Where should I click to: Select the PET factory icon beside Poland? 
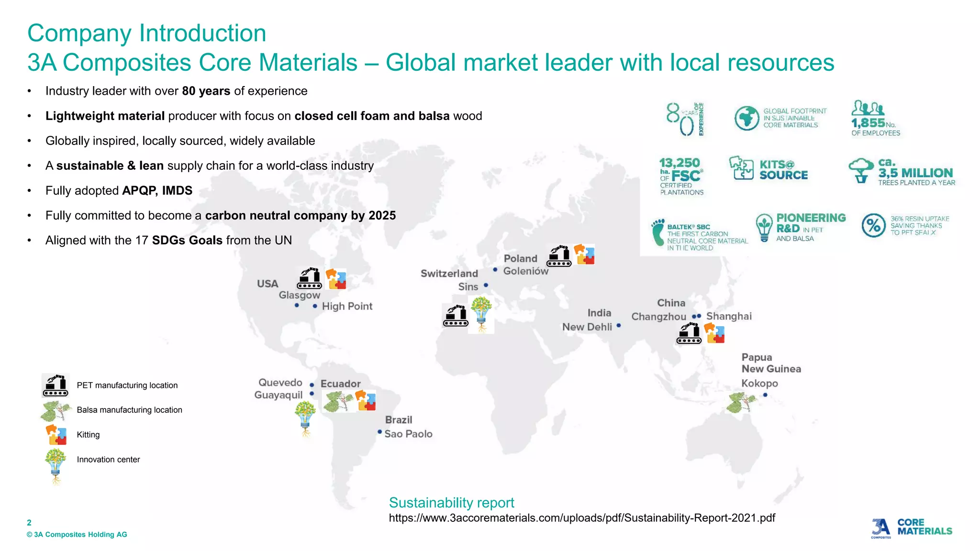[x=559, y=256]
